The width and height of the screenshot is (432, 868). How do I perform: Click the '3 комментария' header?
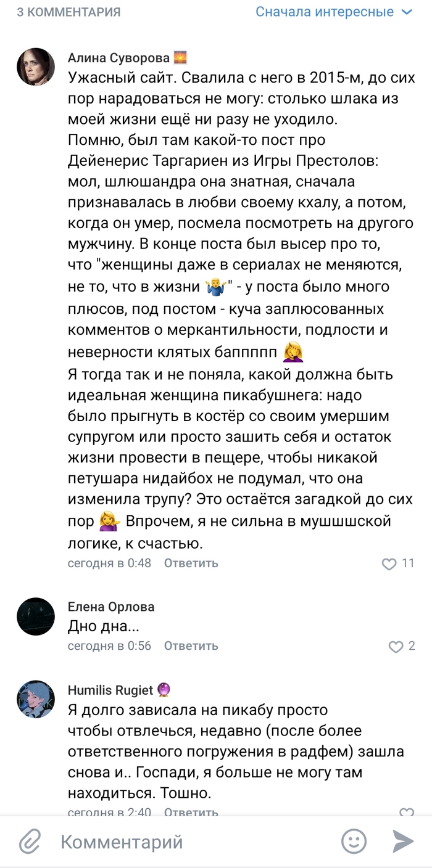pyautogui.click(x=69, y=12)
